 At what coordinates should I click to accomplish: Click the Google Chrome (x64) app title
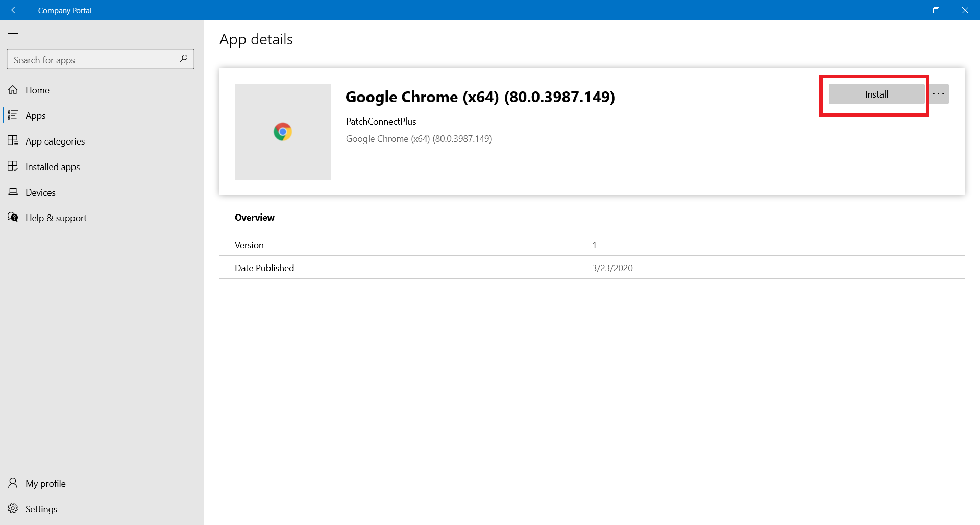coord(480,97)
